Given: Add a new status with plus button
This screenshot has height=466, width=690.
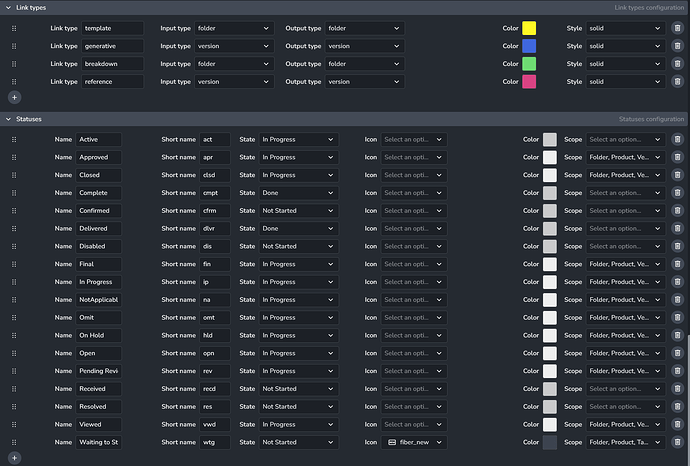Looking at the screenshot, I should point(14,458).
